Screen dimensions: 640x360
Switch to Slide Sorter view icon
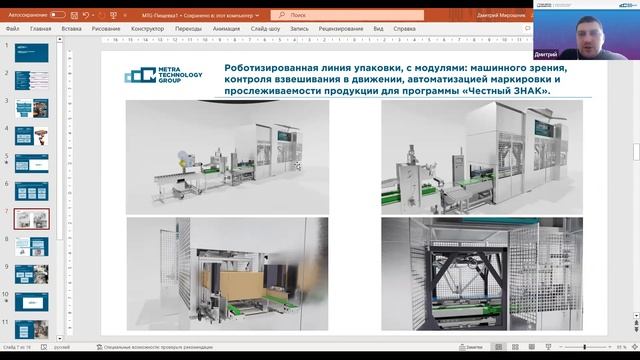point(516,347)
